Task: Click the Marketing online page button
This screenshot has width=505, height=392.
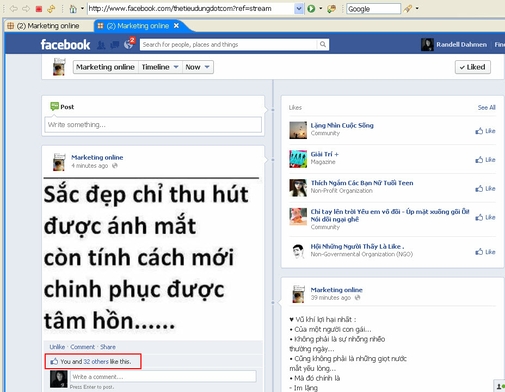Action: pyautogui.click(x=105, y=67)
